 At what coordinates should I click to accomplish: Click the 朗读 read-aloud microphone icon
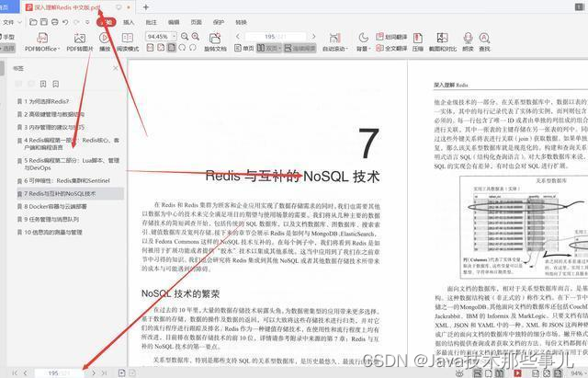[468, 42]
